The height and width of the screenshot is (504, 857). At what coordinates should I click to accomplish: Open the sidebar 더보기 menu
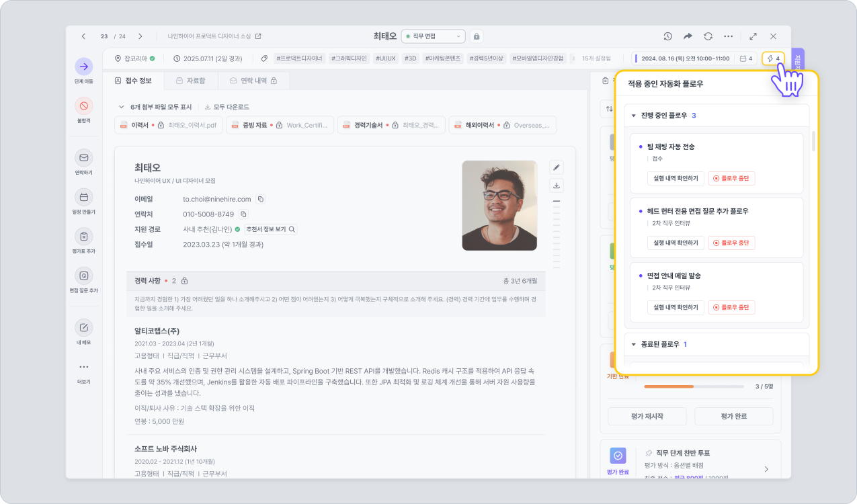(84, 367)
